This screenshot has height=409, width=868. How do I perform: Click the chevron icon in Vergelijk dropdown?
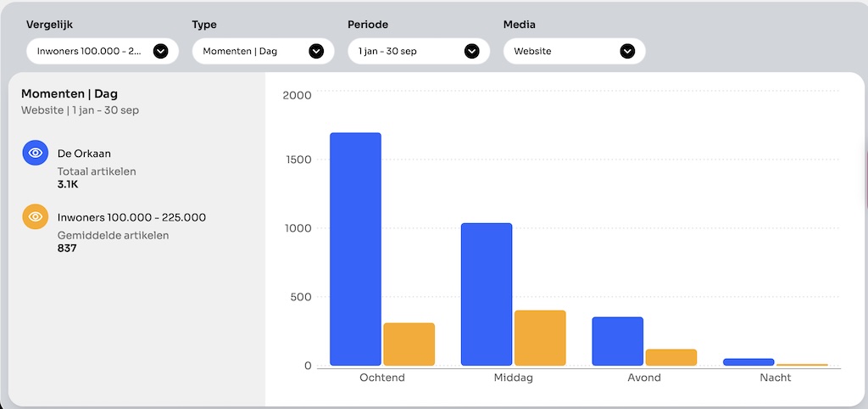(x=160, y=51)
